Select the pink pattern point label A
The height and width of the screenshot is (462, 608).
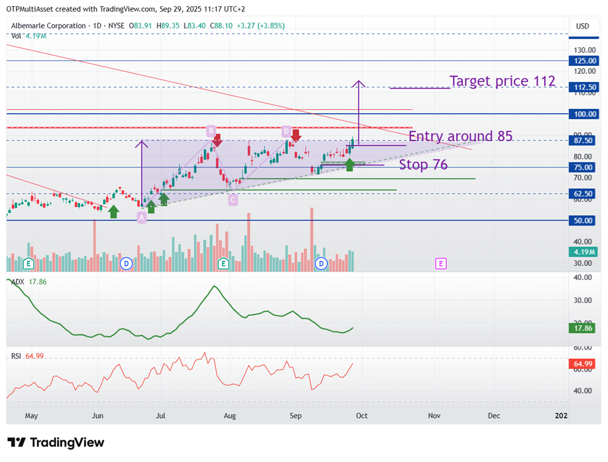[142, 218]
